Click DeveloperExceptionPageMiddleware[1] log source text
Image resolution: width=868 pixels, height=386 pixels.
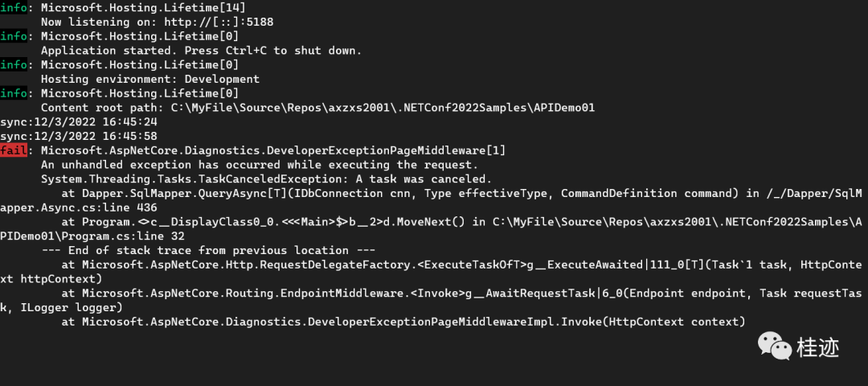pos(273,150)
